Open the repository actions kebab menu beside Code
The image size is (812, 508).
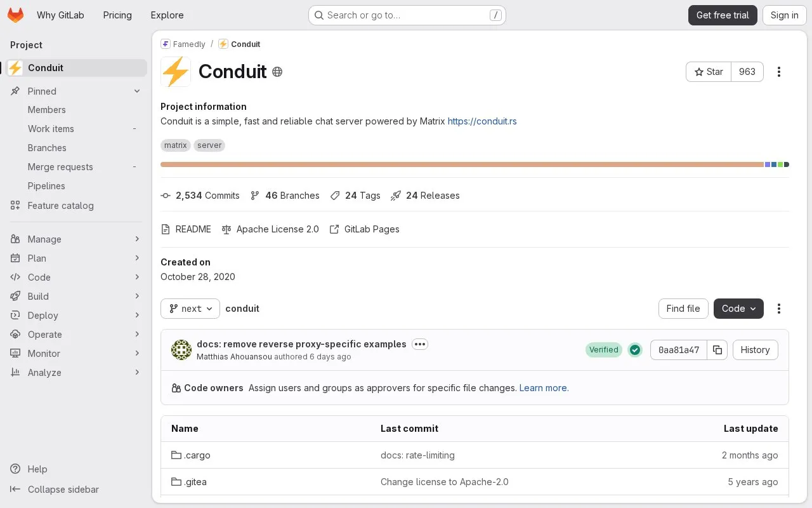coord(779,309)
